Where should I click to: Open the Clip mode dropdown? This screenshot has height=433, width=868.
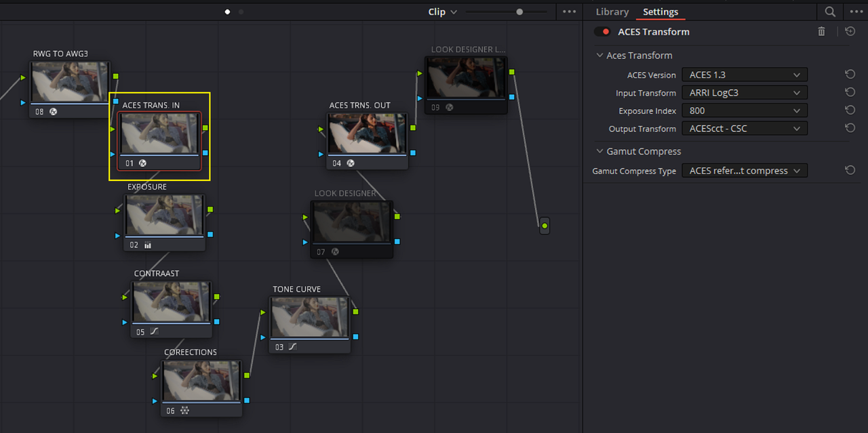tap(442, 12)
